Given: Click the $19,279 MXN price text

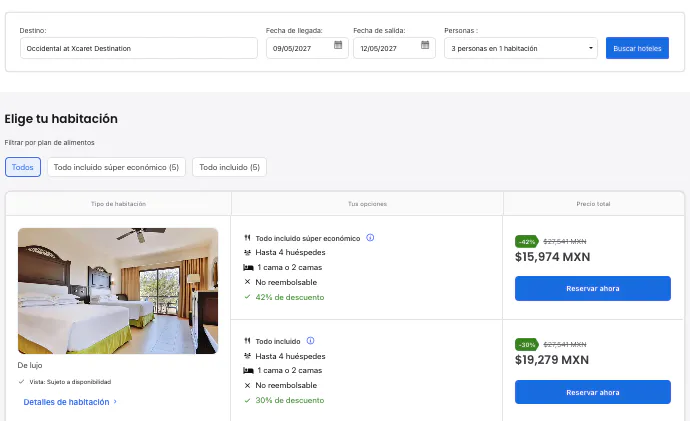Looking at the screenshot, I should pyautogui.click(x=552, y=360).
